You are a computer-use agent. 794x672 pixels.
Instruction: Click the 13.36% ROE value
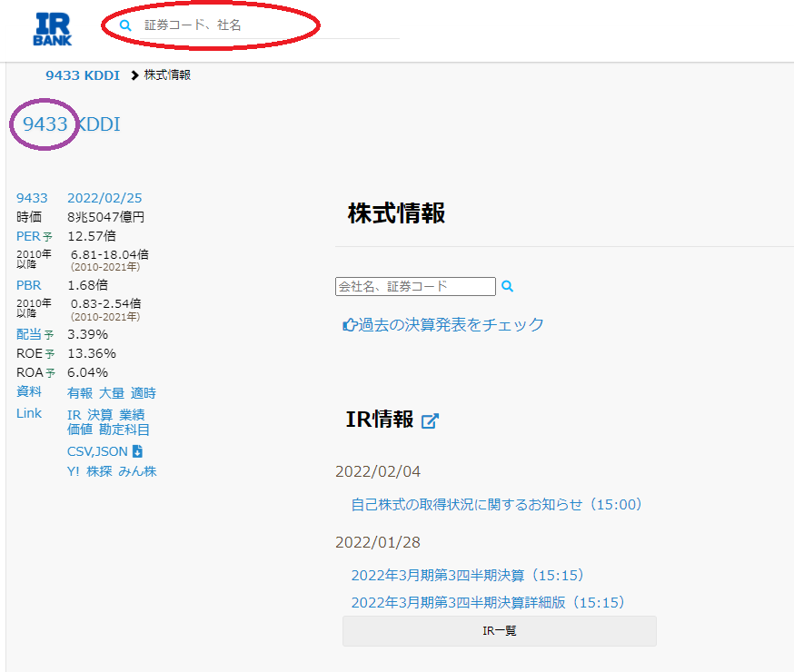click(x=92, y=353)
